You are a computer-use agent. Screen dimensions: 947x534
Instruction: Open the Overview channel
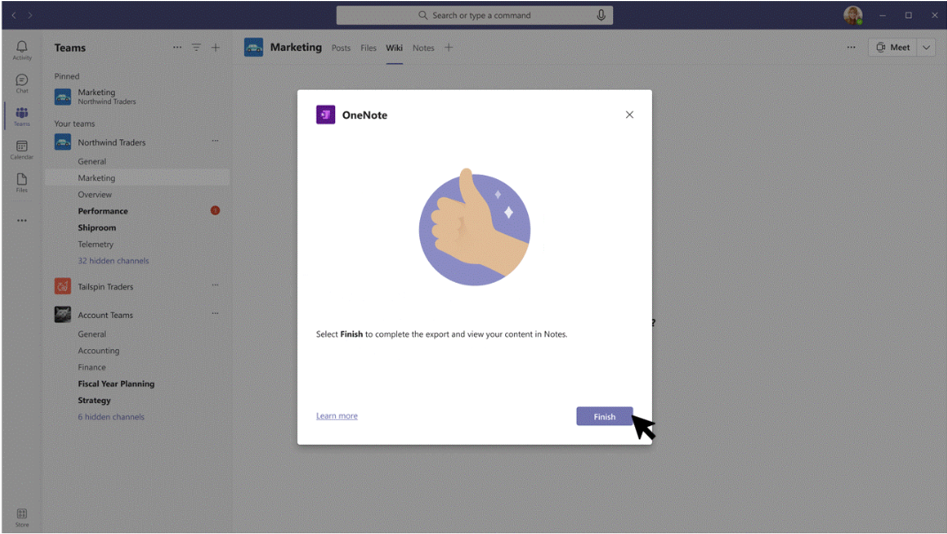(94, 195)
